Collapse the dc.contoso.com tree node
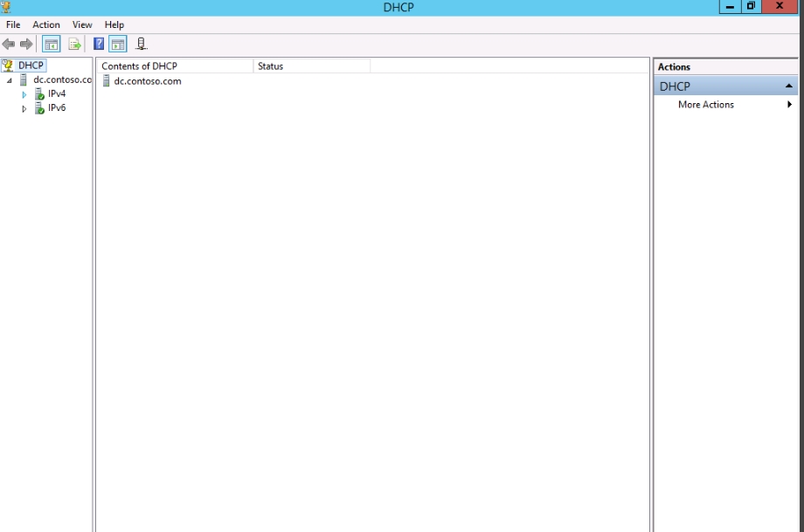This screenshot has height=532, width=804. click(10, 80)
